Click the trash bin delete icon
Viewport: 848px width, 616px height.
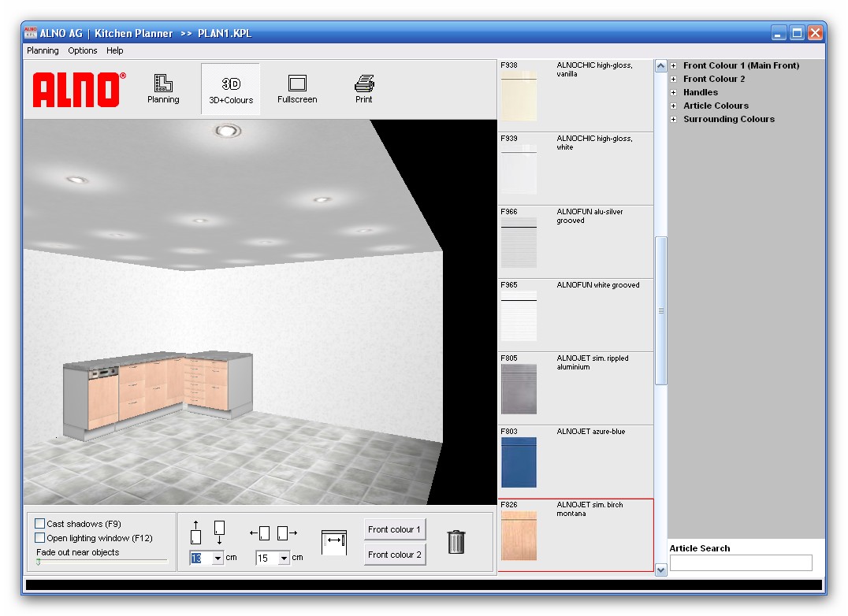coord(456,541)
